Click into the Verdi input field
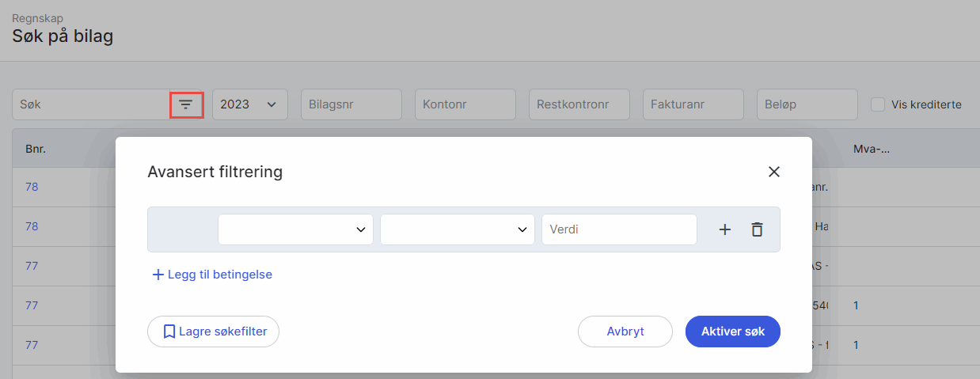The width and height of the screenshot is (980, 379). (618, 229)
